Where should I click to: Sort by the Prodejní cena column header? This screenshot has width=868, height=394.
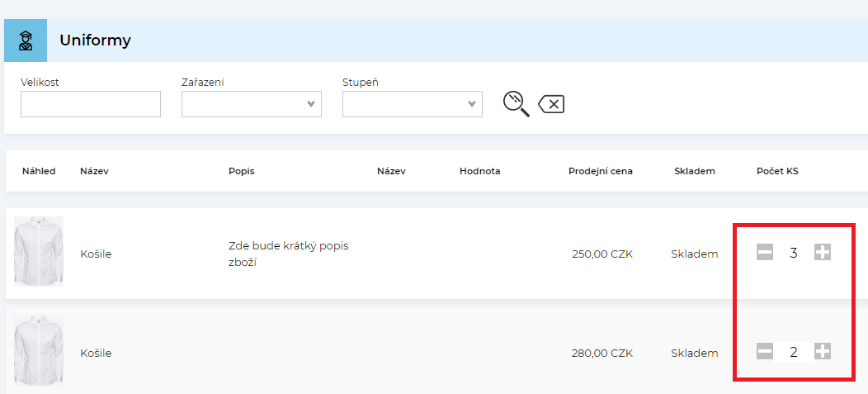click(x=600, y=171)
